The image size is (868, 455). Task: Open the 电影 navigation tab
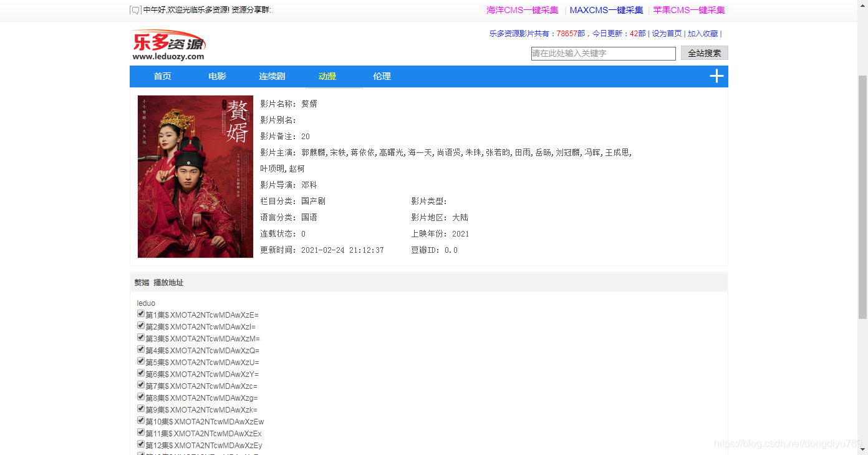click(x=217, y=76)
